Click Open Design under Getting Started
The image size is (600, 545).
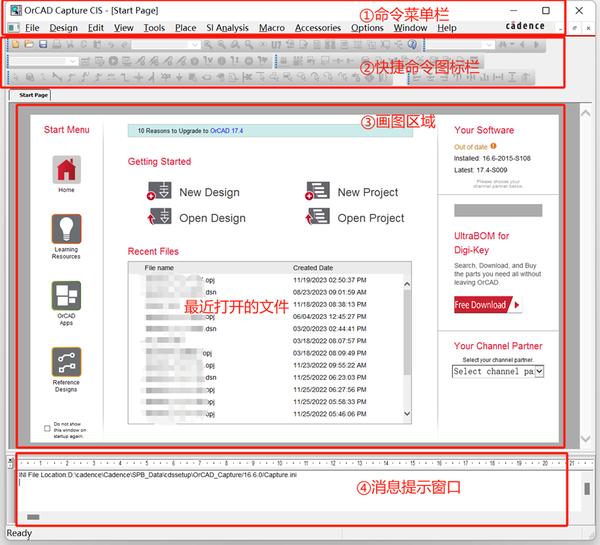pos(196,218)
